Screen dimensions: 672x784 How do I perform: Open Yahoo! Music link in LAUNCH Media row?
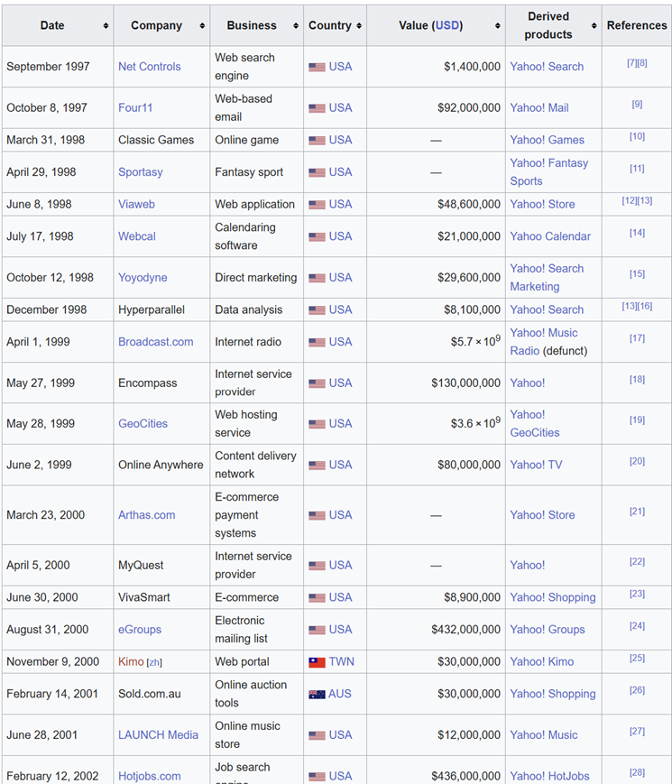pos(544,735)
